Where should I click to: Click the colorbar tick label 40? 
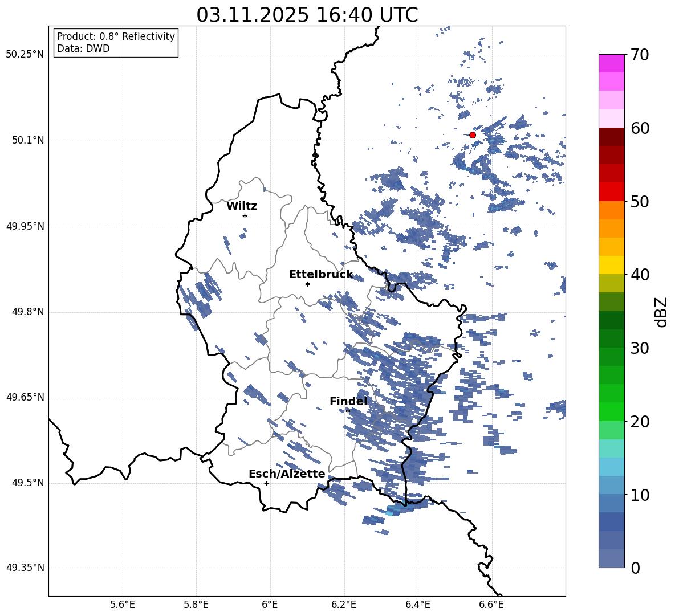(x=640, y=275)
